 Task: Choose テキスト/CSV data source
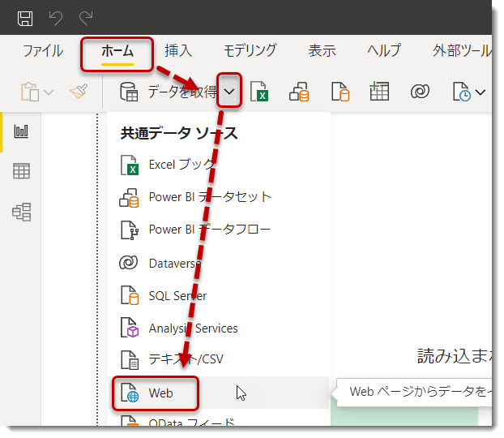tap(218, 359)
